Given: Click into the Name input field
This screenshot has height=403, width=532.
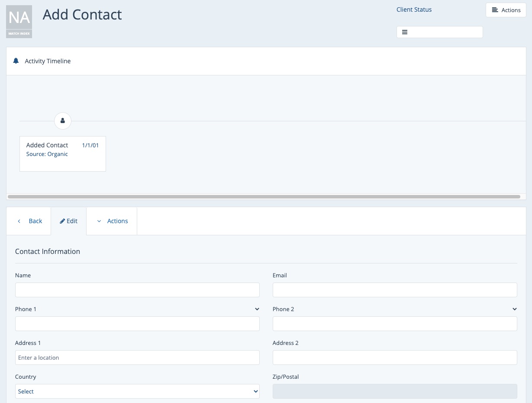Looking at the screenshot, I should (137, 290).
